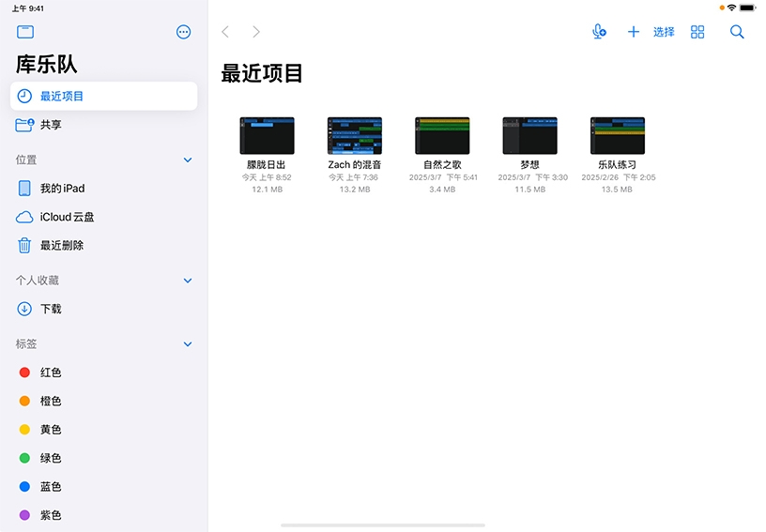Switch view mode with grid icon
766x532 pixels.
(x=697, y=32)
